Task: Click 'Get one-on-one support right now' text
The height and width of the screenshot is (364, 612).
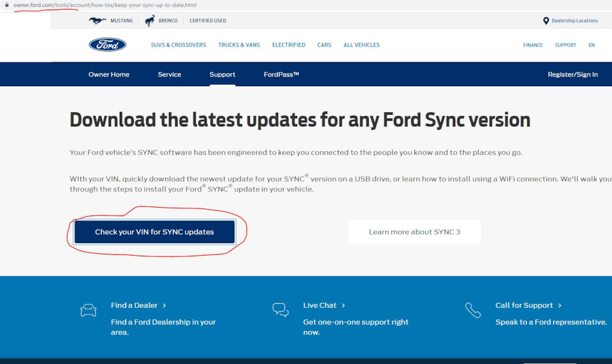Action: click(x=356, y=327)
